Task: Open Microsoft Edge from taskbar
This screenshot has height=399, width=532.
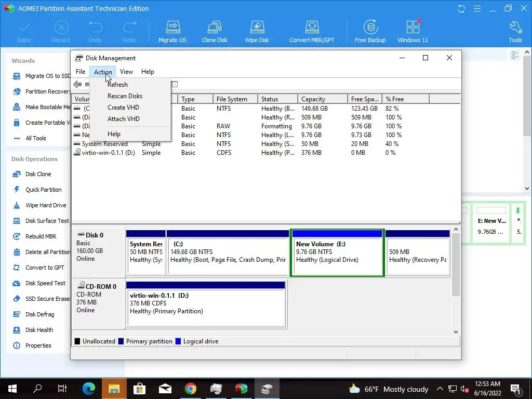Action: click(89, 389)
